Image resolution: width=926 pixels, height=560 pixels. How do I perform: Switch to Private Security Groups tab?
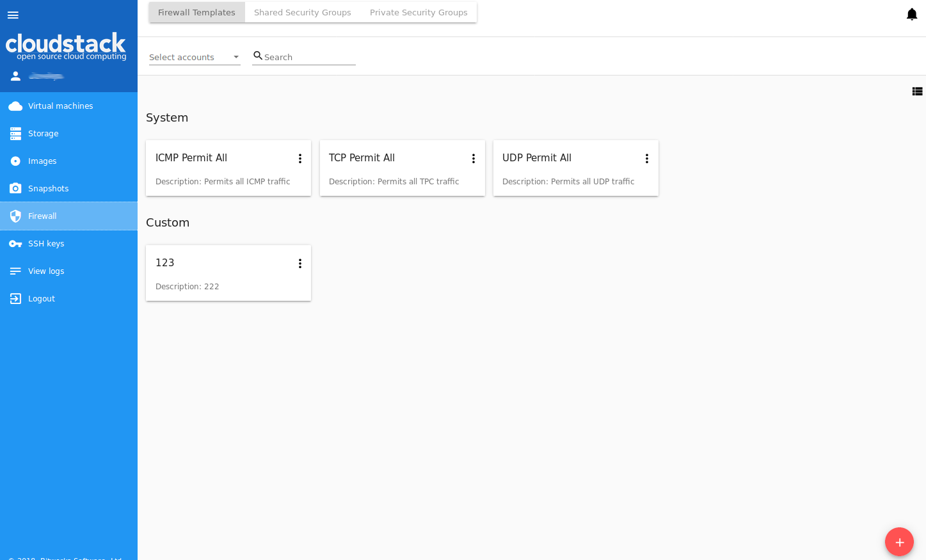(x=419, y=12)
